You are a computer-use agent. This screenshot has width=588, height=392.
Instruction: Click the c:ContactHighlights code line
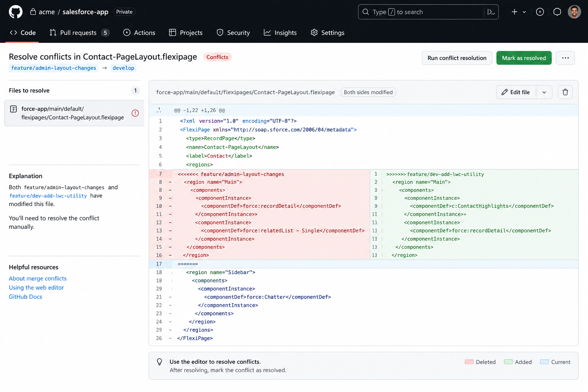482,206
